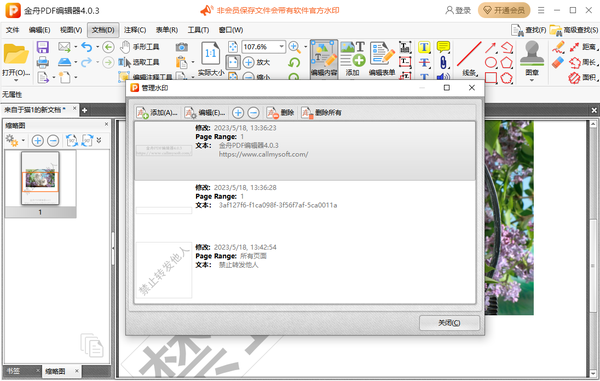Open the Document menu
The height and width of the screenshot is (381, 600).
[x=103, y=30]
